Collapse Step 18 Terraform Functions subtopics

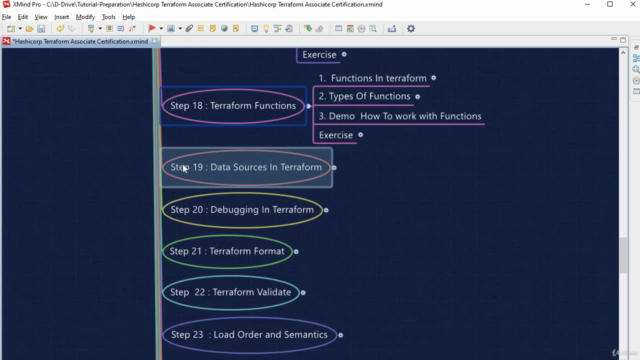[309, 106]
